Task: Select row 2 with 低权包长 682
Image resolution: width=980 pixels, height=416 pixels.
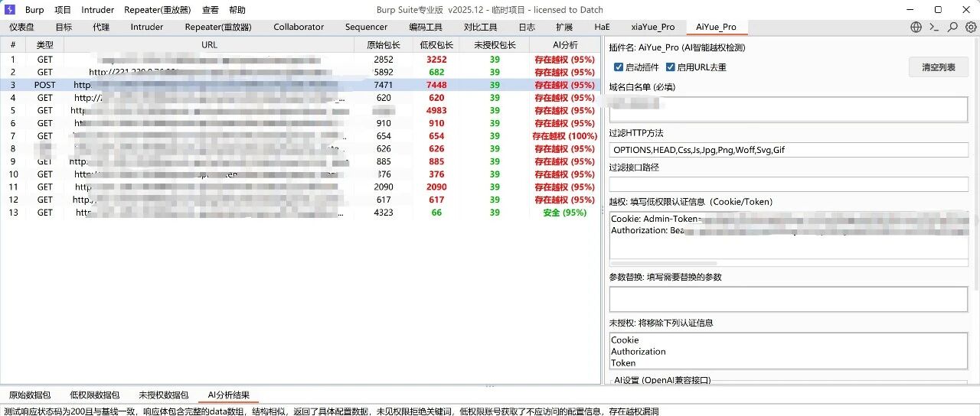Action: (300, 72)
